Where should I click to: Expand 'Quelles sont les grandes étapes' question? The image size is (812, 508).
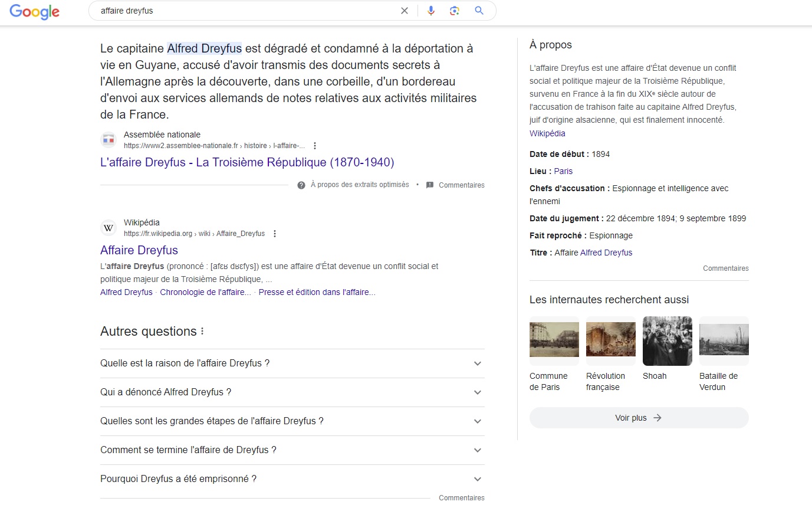pos(292,421)
